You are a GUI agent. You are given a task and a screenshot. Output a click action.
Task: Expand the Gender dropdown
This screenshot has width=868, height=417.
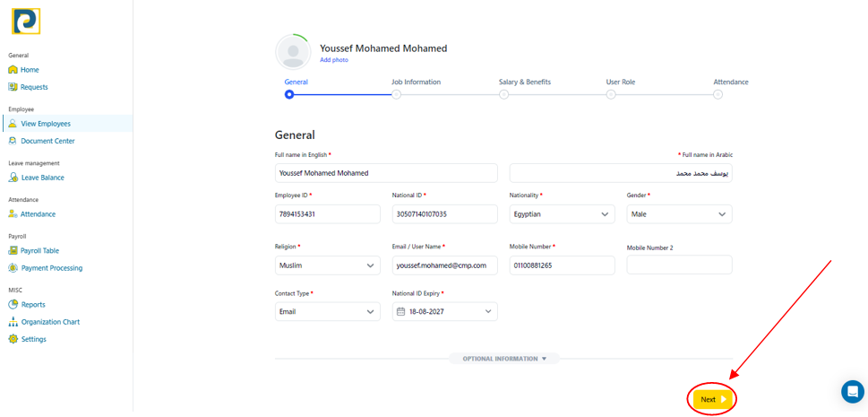[x=679, y=214]
